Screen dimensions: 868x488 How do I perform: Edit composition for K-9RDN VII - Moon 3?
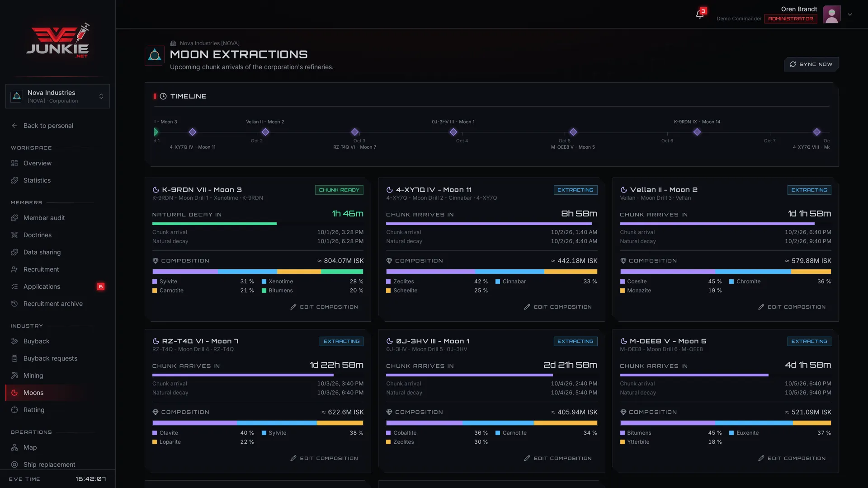(x=324, y=307)
